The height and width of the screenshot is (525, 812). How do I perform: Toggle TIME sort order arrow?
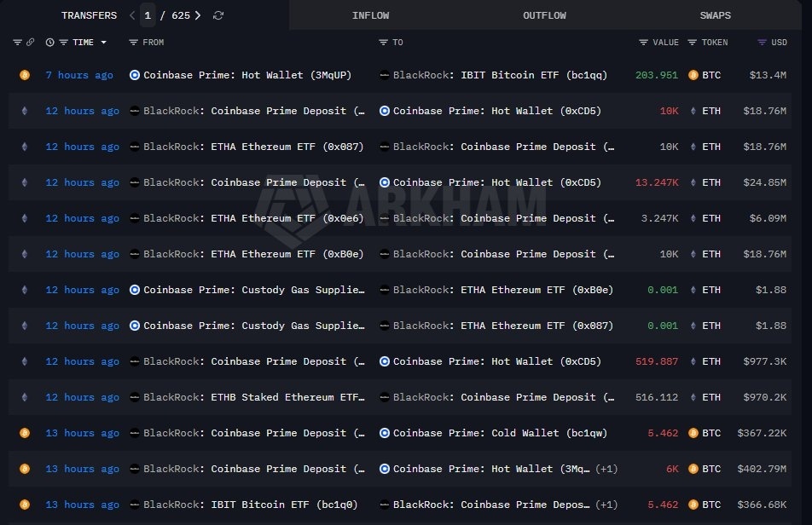coord(103,43)
